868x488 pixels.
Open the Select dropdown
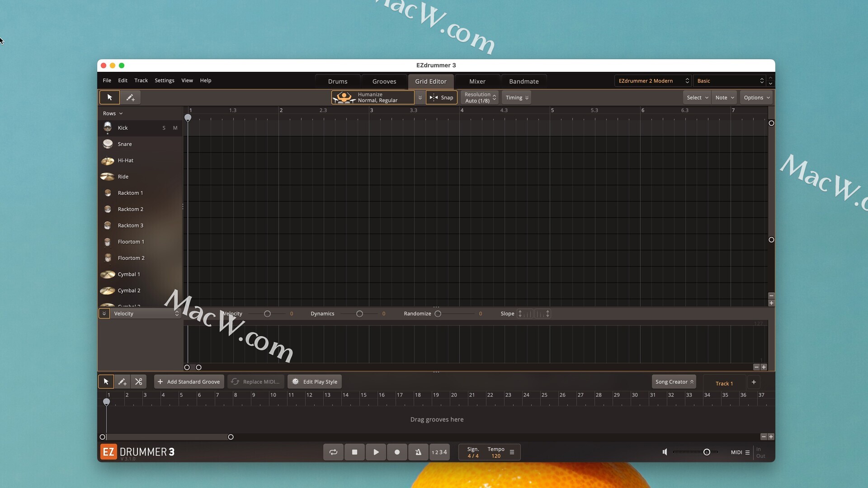click(x=697, y=97)
